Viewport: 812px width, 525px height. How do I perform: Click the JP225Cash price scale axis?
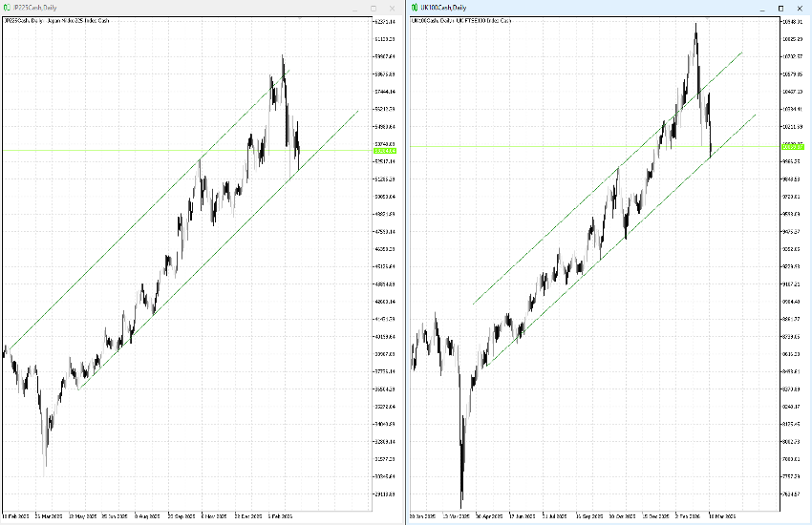[386, 286]
